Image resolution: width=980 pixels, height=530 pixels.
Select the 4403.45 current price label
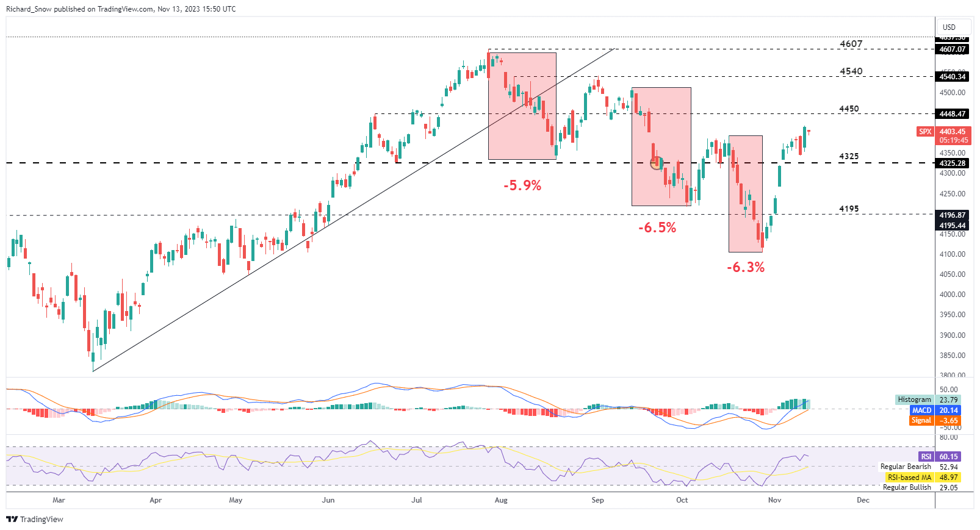pos(952,132)
